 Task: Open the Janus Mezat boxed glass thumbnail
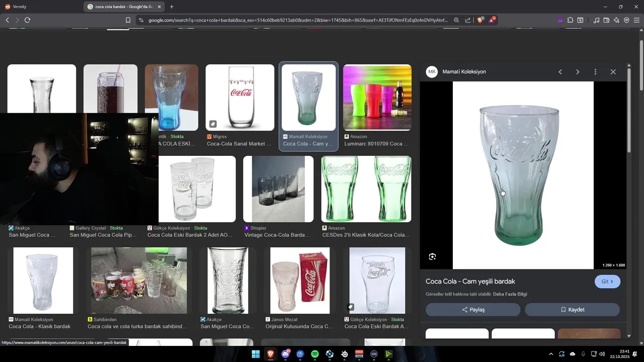tap(300, 281)
